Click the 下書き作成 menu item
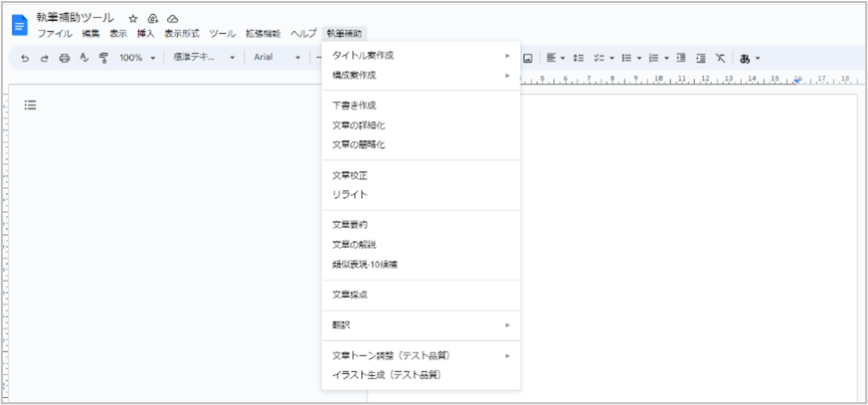Viewport: 868px width, 405px height. [x=354, y=104]
